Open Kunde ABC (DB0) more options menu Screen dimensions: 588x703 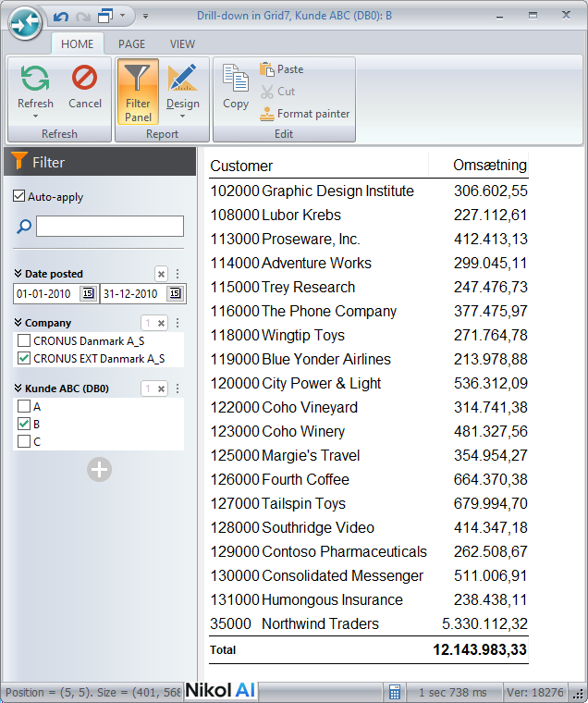click(178, 388)
